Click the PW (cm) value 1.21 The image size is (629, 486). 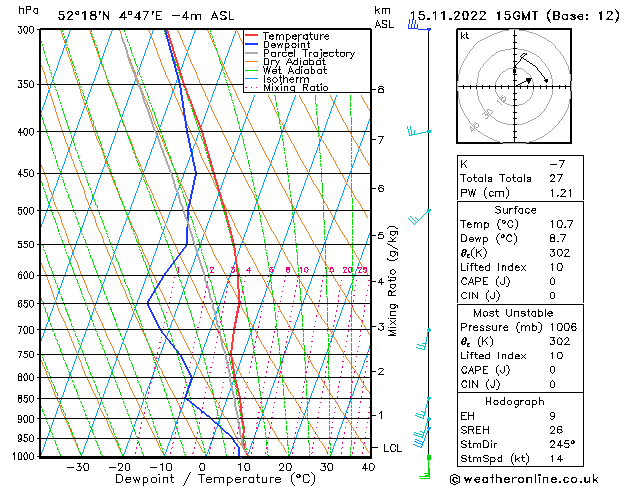[x=561, y=193]
